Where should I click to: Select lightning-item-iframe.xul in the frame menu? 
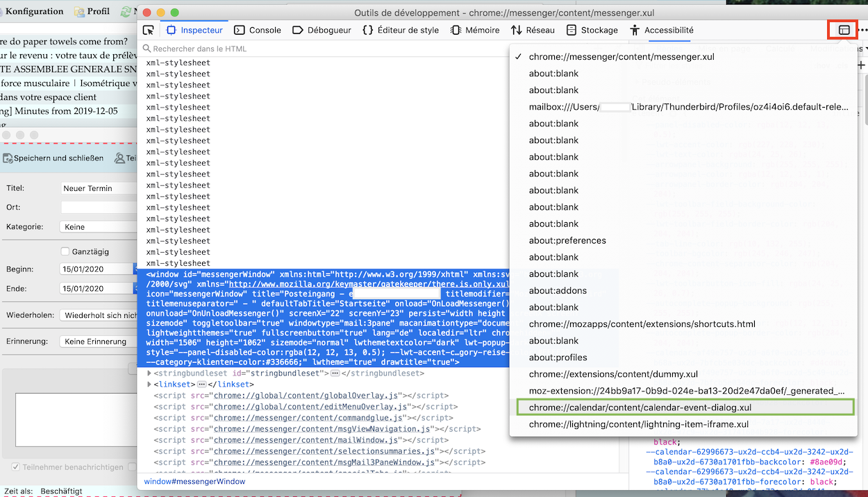[638, 424]
